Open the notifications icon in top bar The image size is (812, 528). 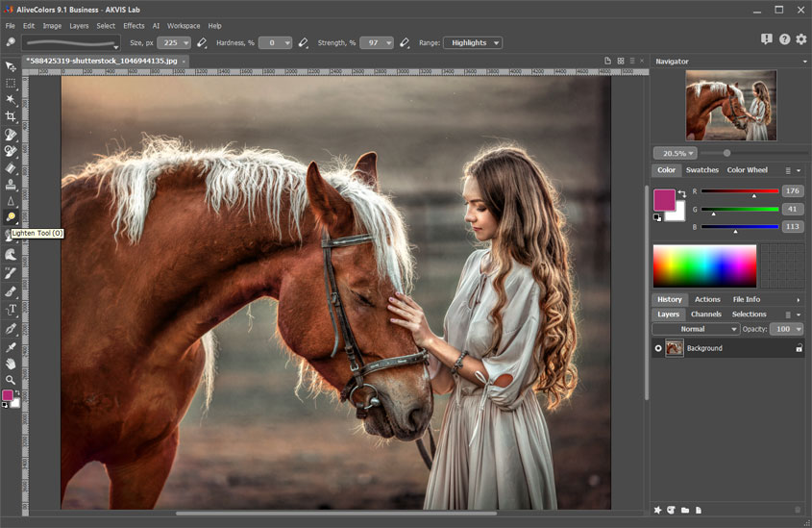tap(767, 39)
